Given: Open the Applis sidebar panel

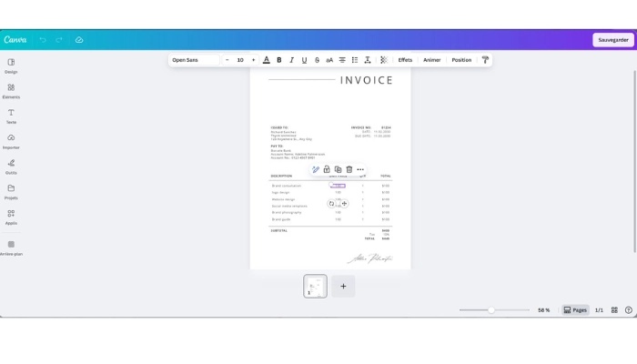Looking at the screenshot, I should pos(11,217).
